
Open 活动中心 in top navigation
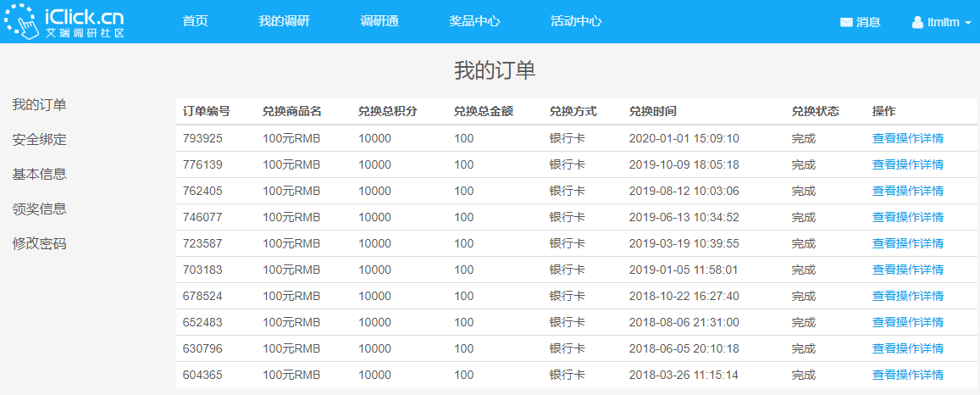tap(576, 21)
